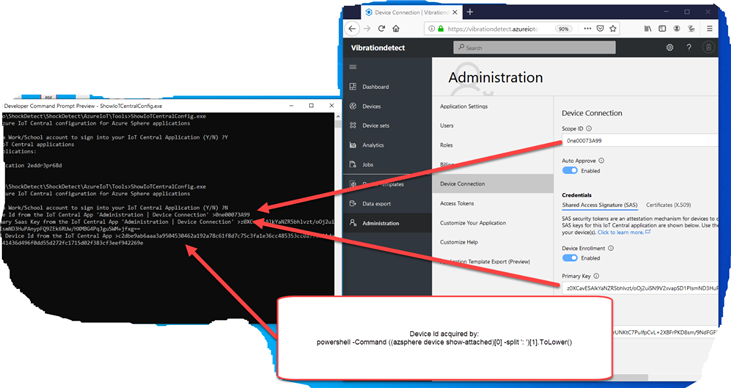The height and width of the screenshot is (388, 731).
Task: Open Access Tokens administration page
Action: point(457,203)
